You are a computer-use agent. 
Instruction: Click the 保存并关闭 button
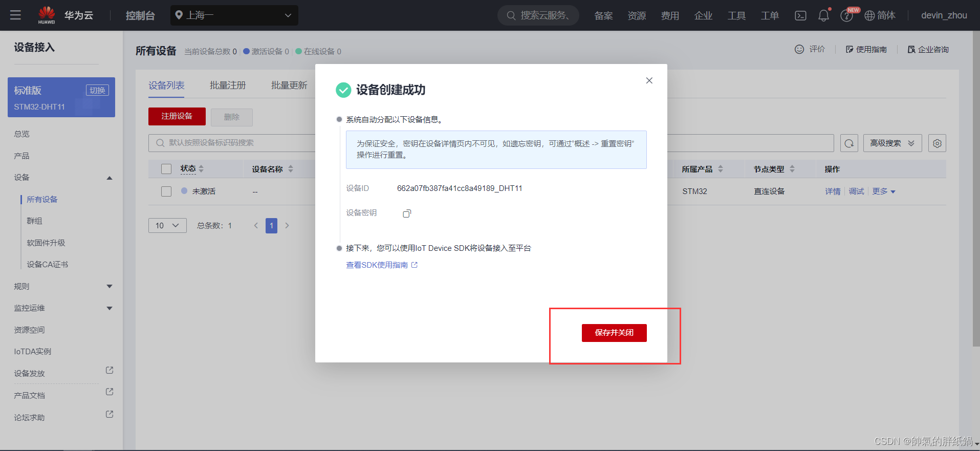(x=614, y=333)
